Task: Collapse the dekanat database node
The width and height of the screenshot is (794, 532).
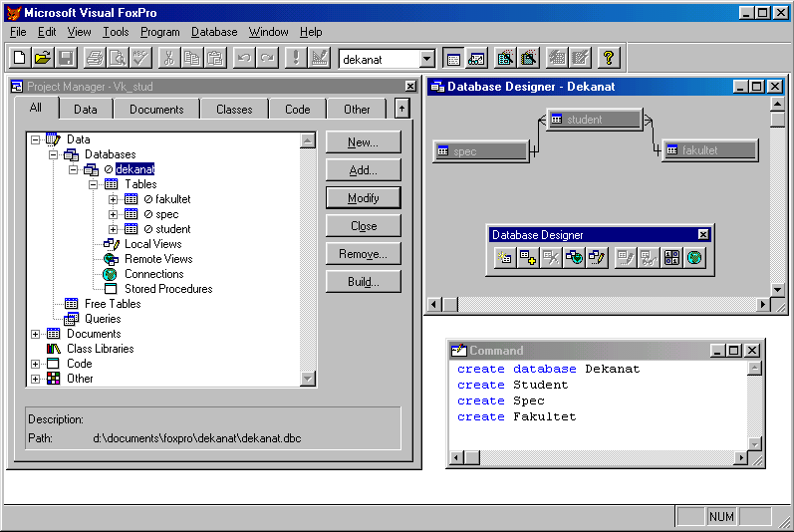Action: pos(73,169)
